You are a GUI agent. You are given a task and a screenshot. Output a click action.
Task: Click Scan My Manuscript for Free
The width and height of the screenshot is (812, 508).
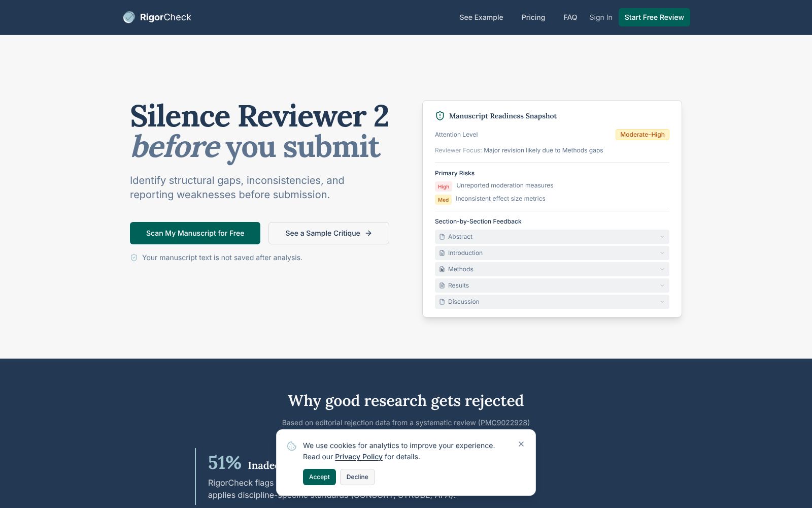coord(195,233)
